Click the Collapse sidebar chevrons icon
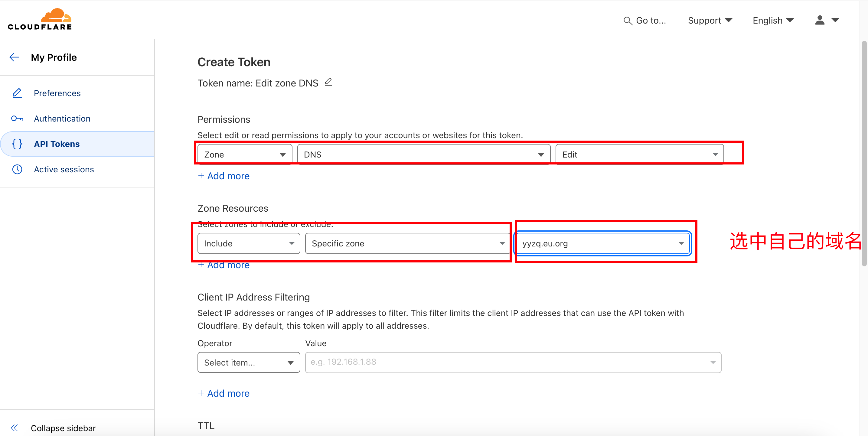Viewport: 868px width, 436px height. pos(14,428)
